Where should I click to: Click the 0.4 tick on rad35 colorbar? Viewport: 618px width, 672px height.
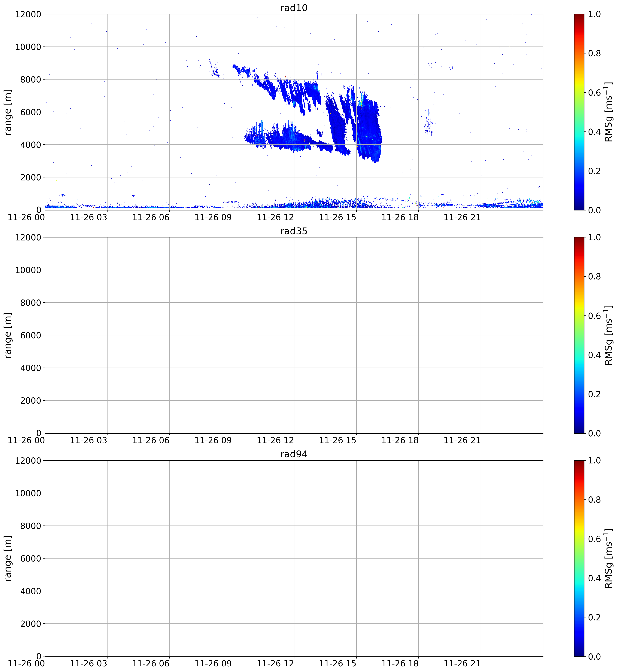[594, 355]
